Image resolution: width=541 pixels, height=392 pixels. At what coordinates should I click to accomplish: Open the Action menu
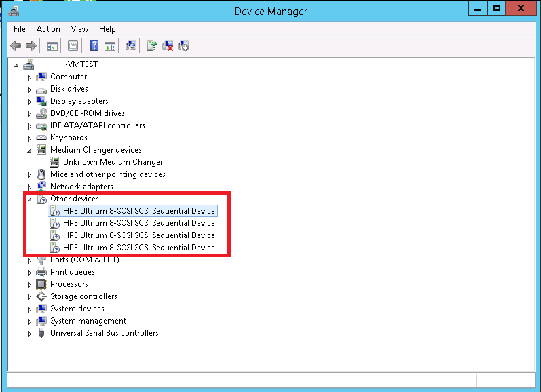[48, 29]
